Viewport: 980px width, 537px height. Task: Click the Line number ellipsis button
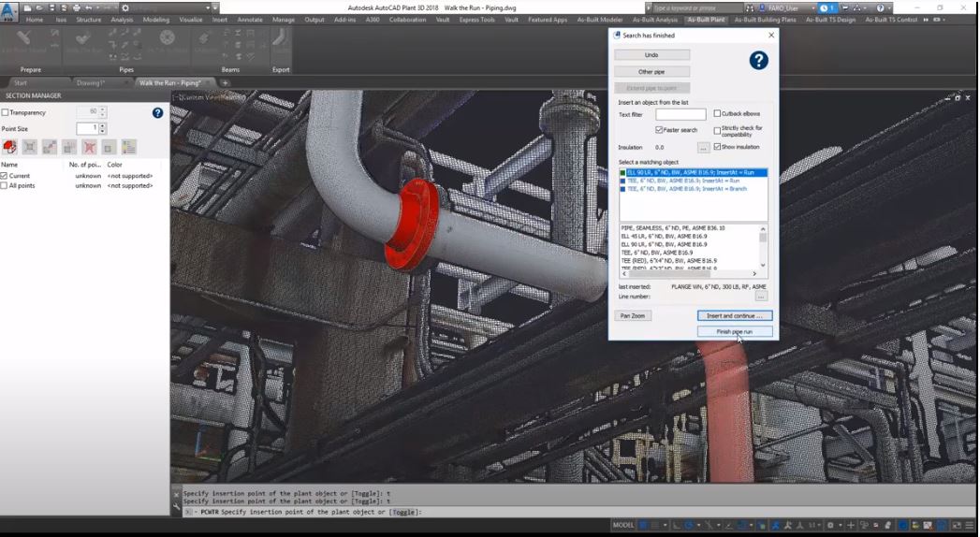tap(761, 297)
